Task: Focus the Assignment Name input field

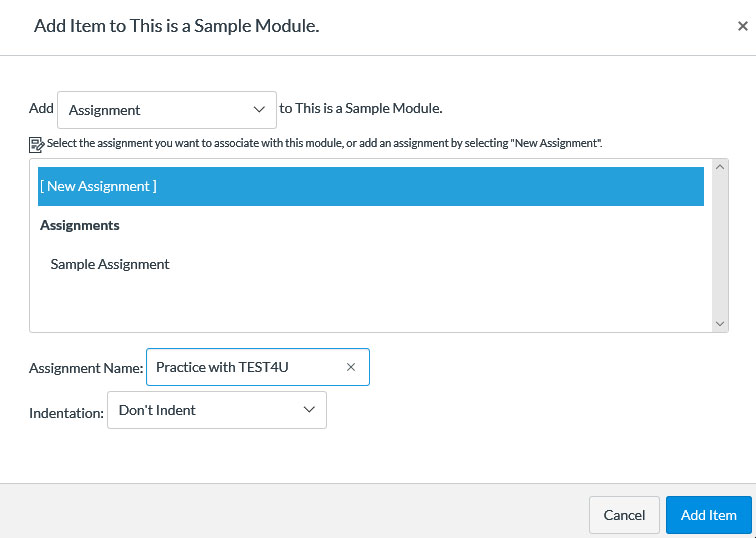Action: 245,367
